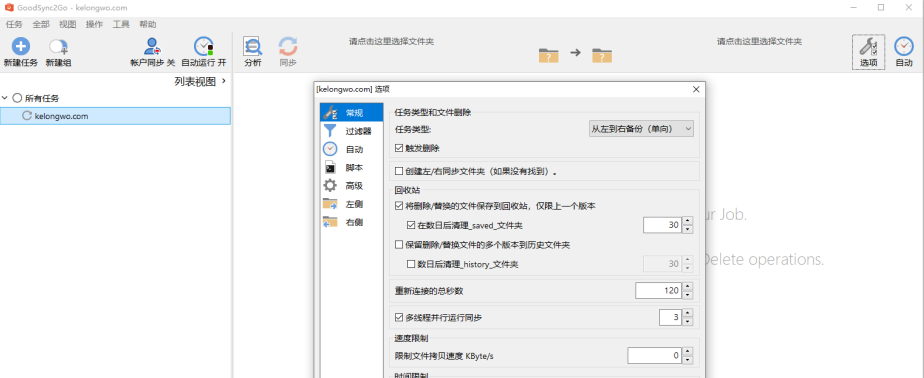The width and height of the screenshot is (924, 378).
Task: Decrease 重新连接的总秒数 spinner
Action: click(688, 294)
